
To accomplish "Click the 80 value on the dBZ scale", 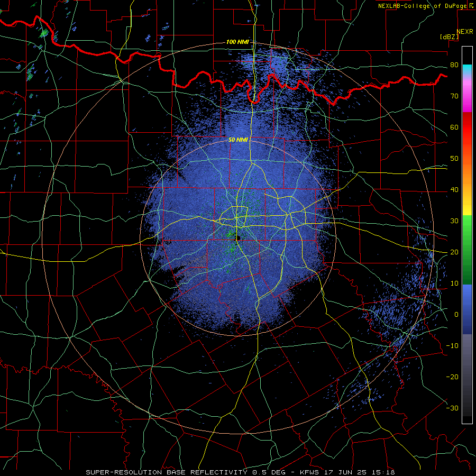I will 454,65.
